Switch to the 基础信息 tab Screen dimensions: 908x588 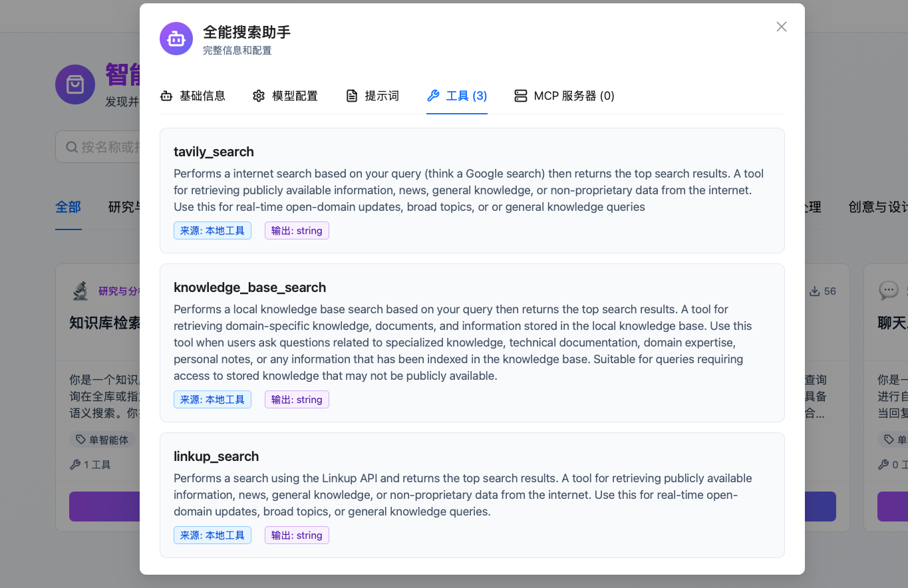tap(193, 96)
